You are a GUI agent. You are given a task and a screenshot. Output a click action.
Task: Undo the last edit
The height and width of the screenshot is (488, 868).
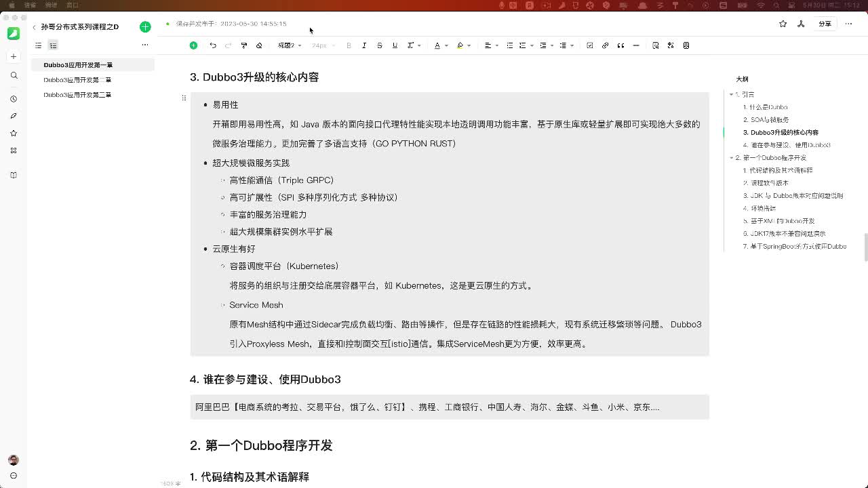pyautogui.click(x=213, y=45)
